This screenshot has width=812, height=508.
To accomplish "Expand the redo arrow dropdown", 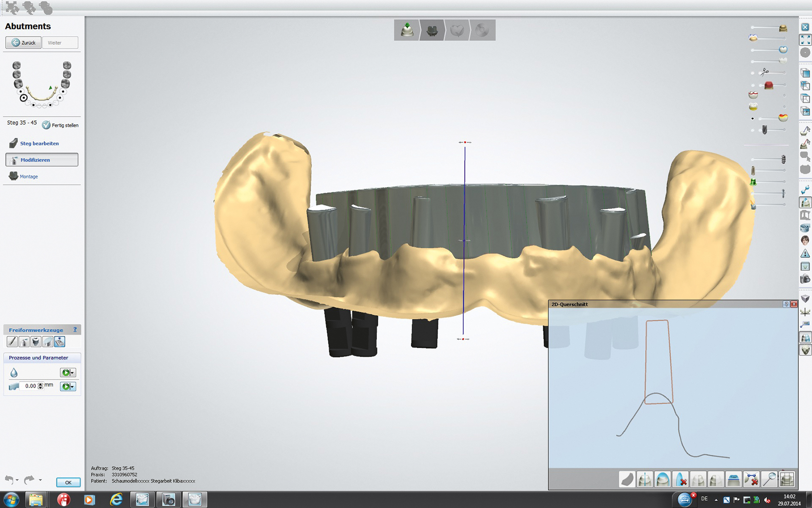I will 40,480.
